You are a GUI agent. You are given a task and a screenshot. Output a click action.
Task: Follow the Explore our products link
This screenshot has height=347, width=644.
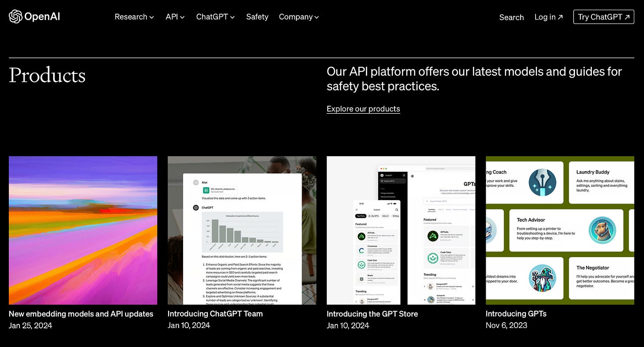(x=363, y=109)
